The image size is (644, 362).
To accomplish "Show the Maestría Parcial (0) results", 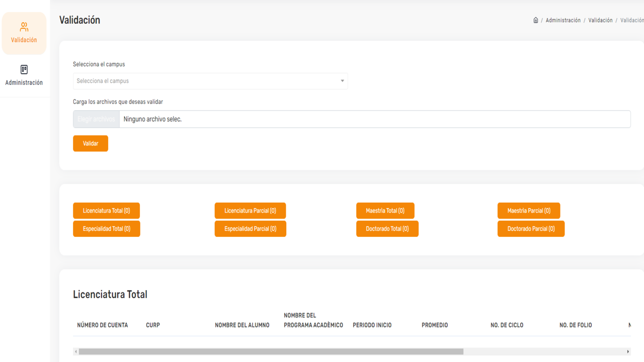I will [528, 211].
